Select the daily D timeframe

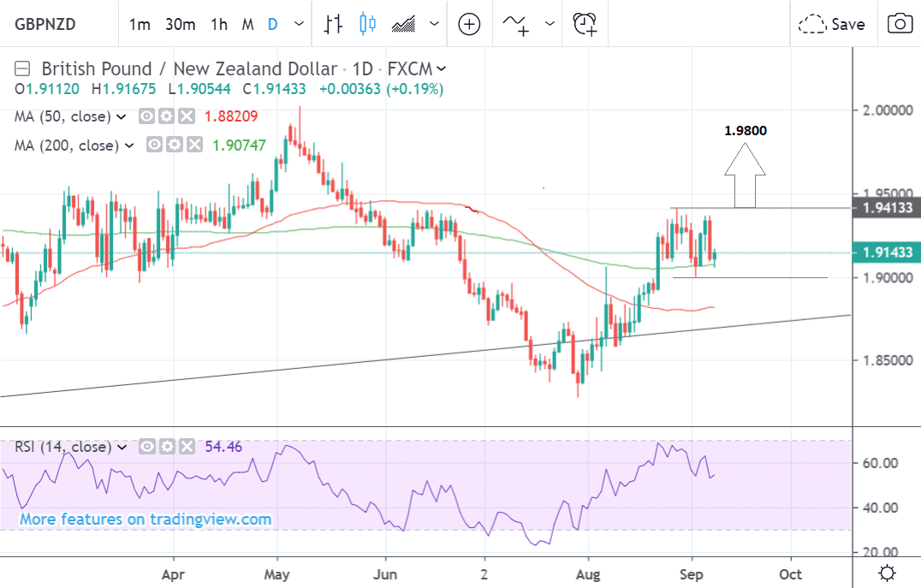tap(272, 25)
